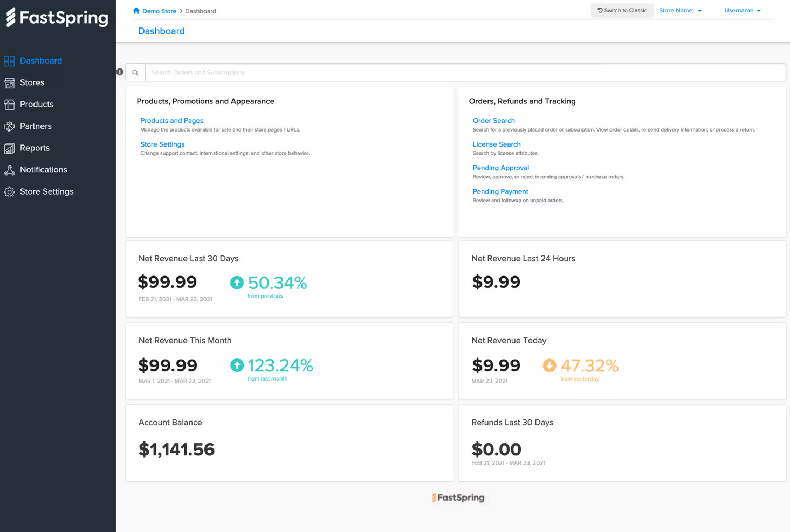
Task: Select Dashboard in the left navigation menu
Action: click(x=40, y=60)
